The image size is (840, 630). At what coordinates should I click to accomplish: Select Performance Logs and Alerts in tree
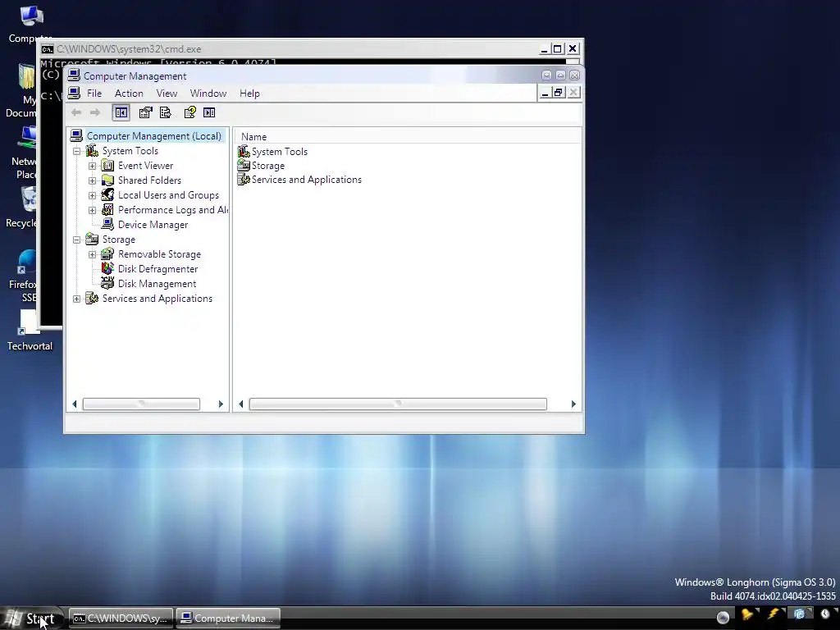pos(172,210)
